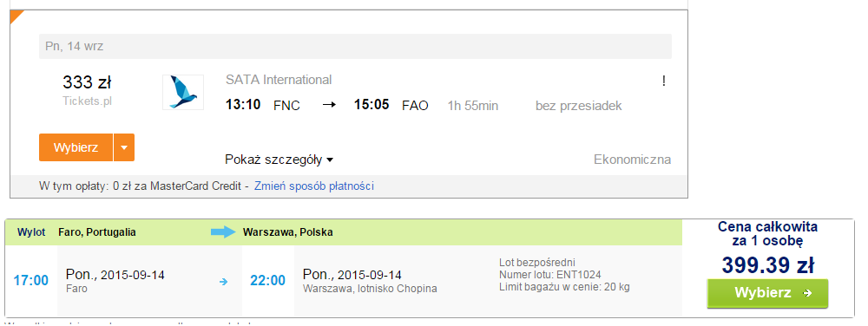Expand Pokaż szczegóły flight details
868x326 pixels.
[x=279, y=160]
